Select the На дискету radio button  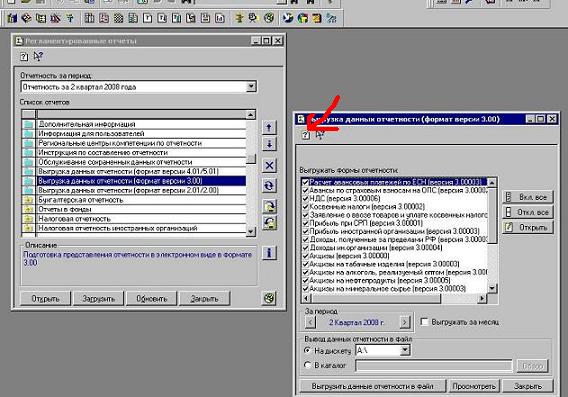(x=308, y=351)
